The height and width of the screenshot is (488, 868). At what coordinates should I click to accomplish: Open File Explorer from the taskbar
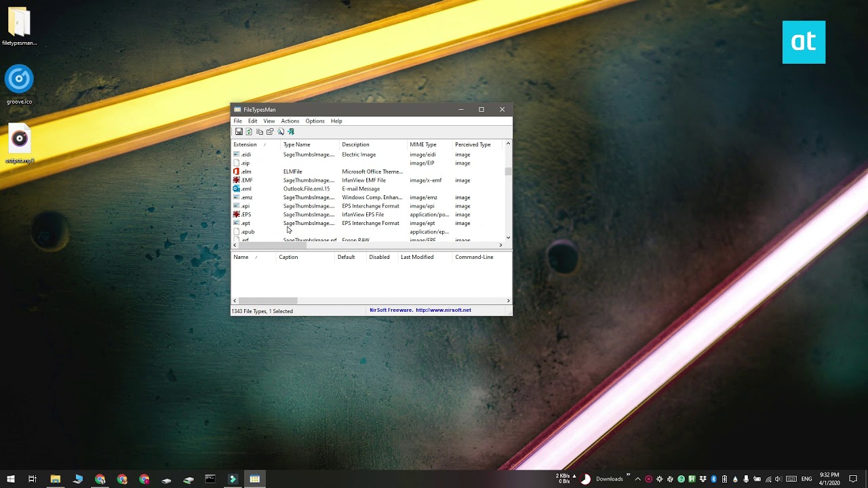(x=56, y=479)
